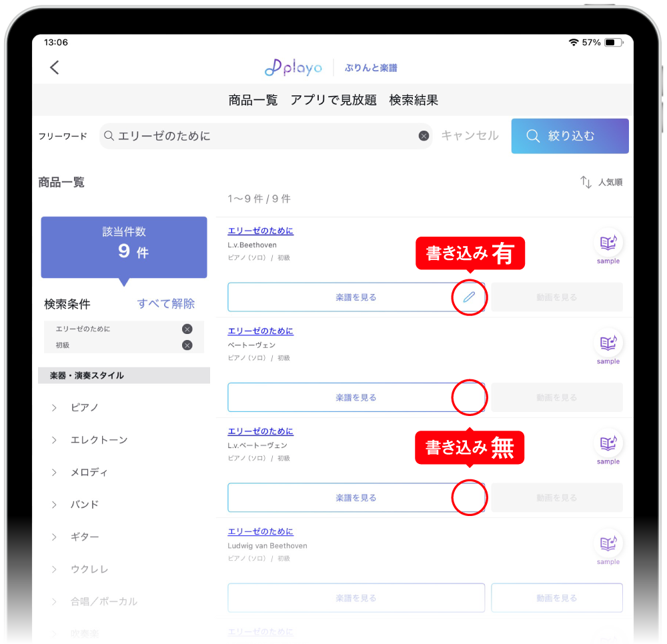Open ベートーヴェン エリーゼのために title link
667x644 pixels.
click(260, 331)
